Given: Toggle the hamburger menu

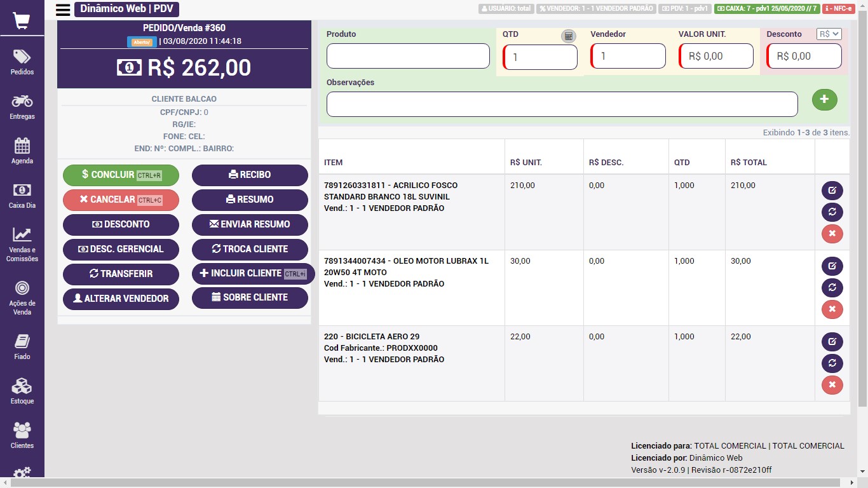Looking at the screenshot, I should [x=63, y=10].
